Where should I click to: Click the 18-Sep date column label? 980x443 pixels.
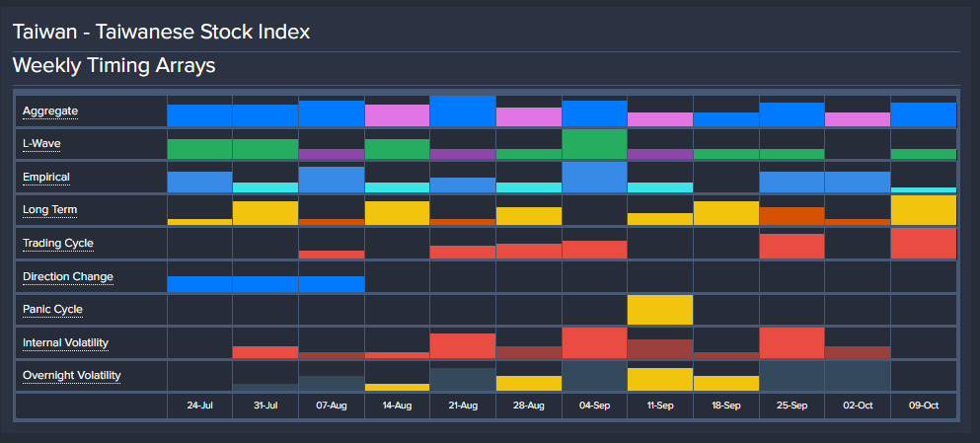pos(726,406)
